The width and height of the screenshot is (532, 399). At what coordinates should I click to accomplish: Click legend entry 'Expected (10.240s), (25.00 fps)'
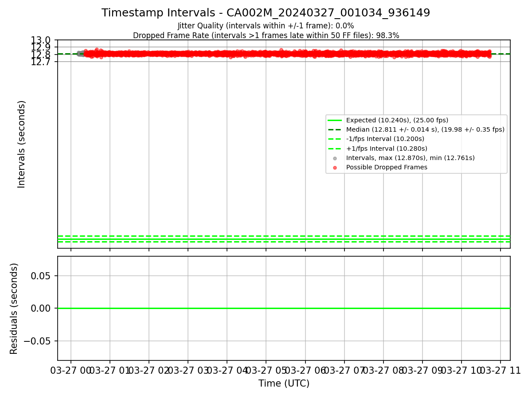(397, 120)
